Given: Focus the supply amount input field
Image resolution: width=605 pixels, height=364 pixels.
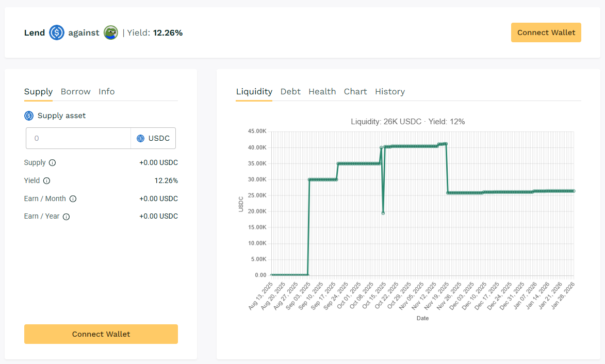Looking at the screenshot, I should click(78, 138).
